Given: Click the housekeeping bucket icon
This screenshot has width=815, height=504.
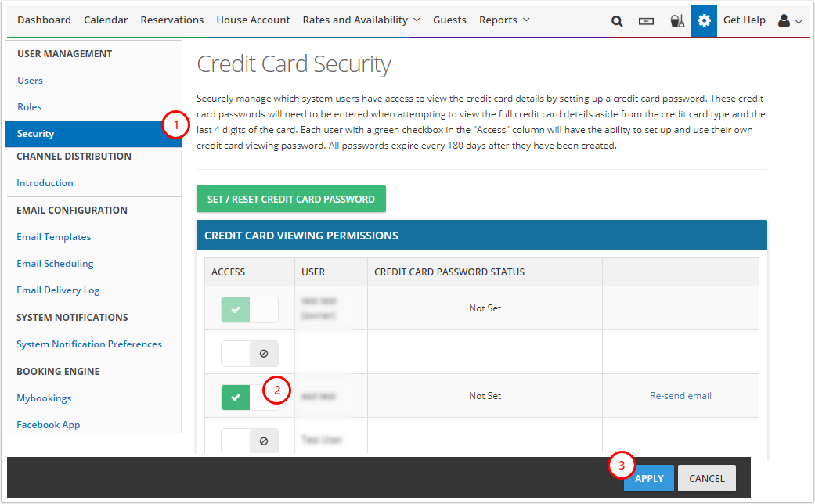Looking at the screenshot, I should tap(676, 20).
